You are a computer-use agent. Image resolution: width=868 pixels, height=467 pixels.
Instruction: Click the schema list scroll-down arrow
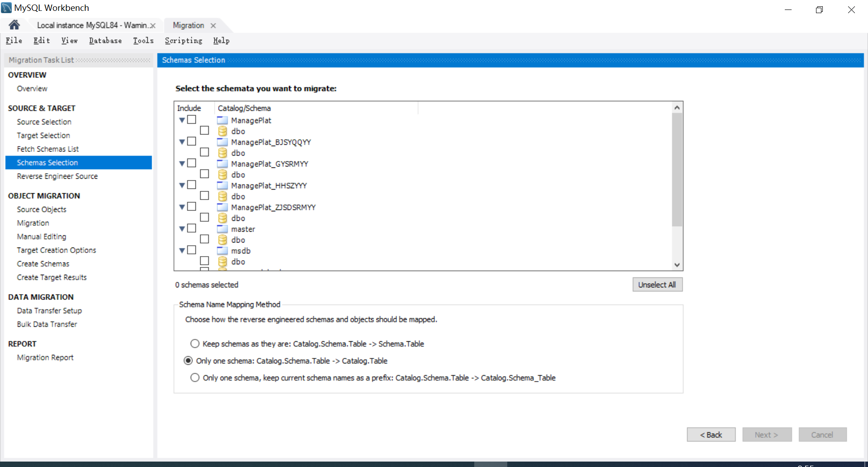click(677, 265)
